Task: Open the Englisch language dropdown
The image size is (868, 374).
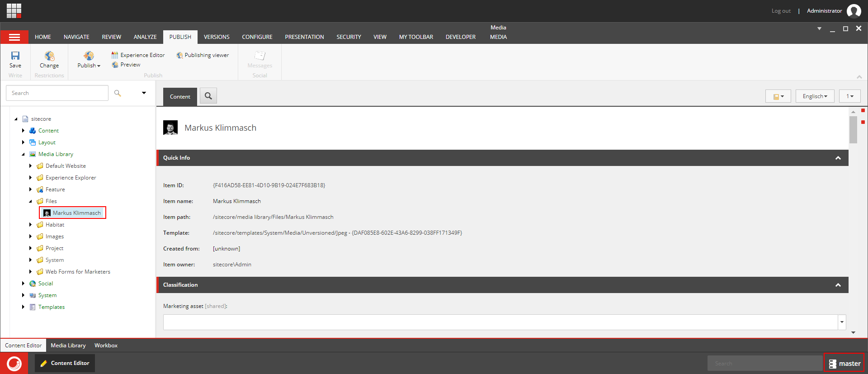Action: tap(815, 96)
